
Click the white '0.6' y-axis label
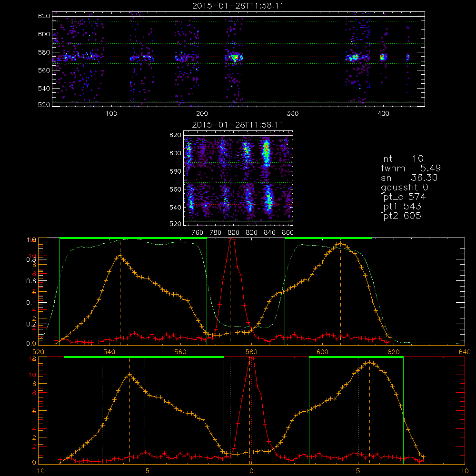[31, 281]
